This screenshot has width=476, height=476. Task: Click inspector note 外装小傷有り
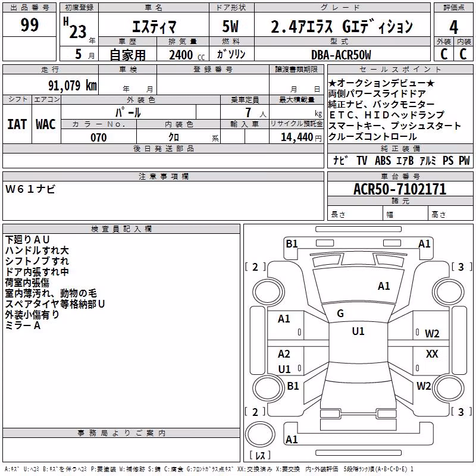point(32,315)
